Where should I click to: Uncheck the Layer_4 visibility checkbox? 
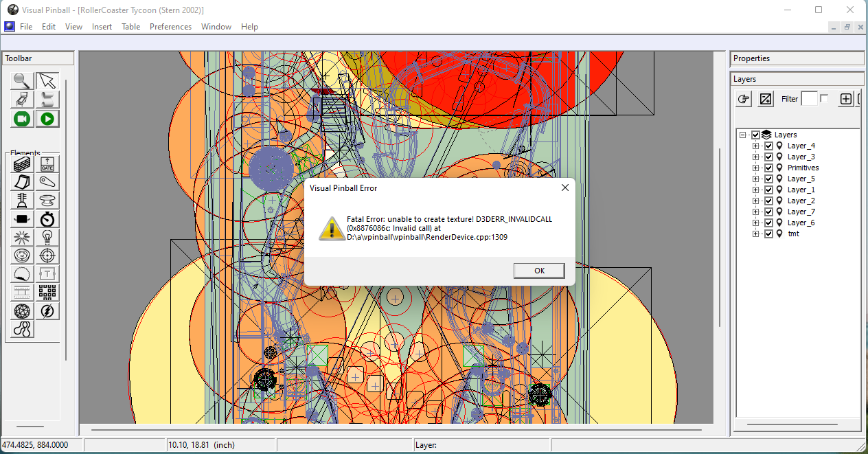click(x=768, y=146)
